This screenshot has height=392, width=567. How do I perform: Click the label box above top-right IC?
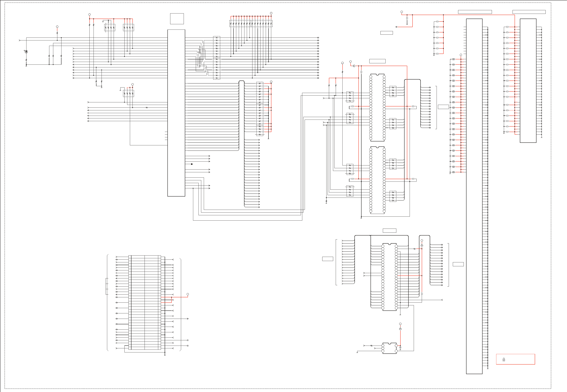[x=529, y=12]
